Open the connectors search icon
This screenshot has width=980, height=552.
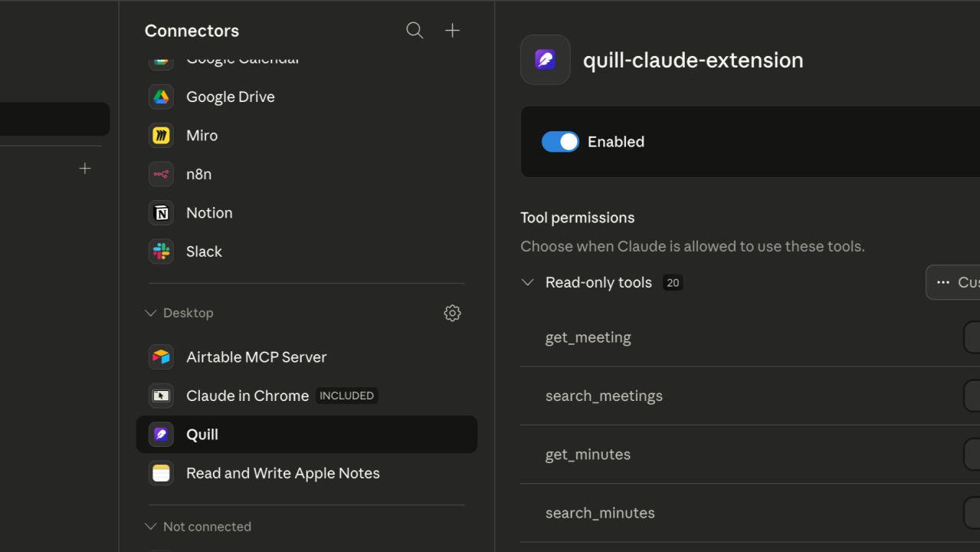[x=415, y=31]
